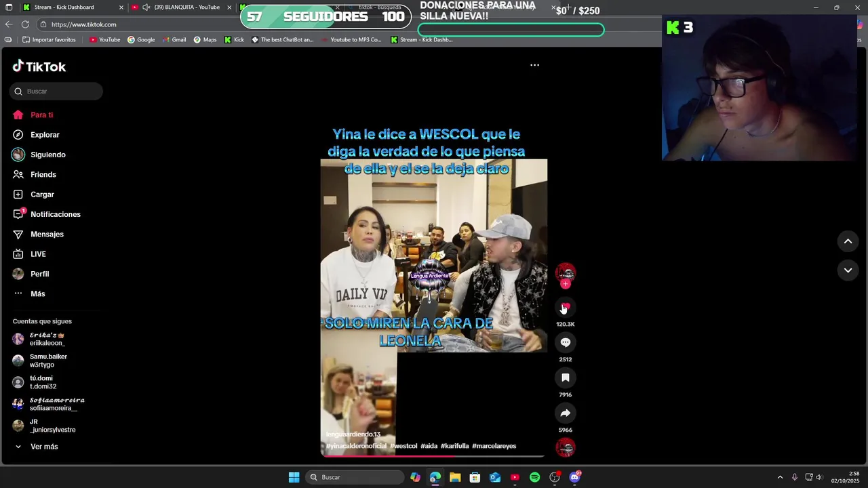This screenshot has width=868, height=488.
Task: Open followed account eriikaleoon_
Action: coord(47,340)
